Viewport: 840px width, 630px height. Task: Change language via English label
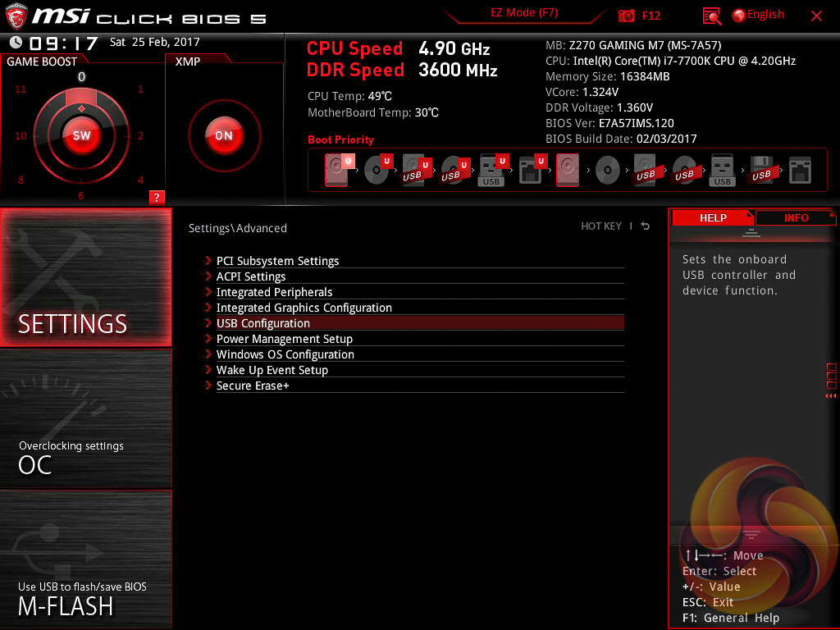[765, 15]
